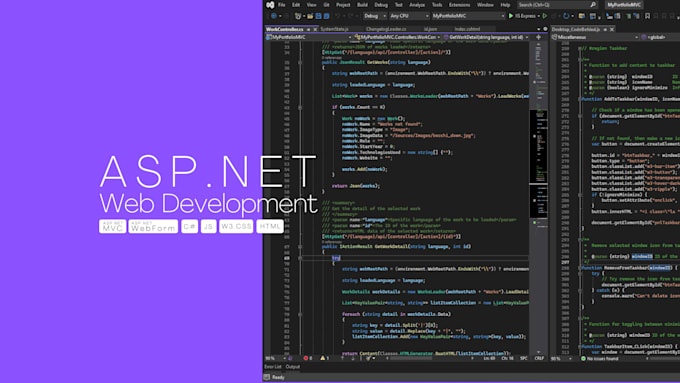680x383 pixels.
Task: Open the MyPortfolioMVC project navigation dropdown
Action: pos(309,37)
